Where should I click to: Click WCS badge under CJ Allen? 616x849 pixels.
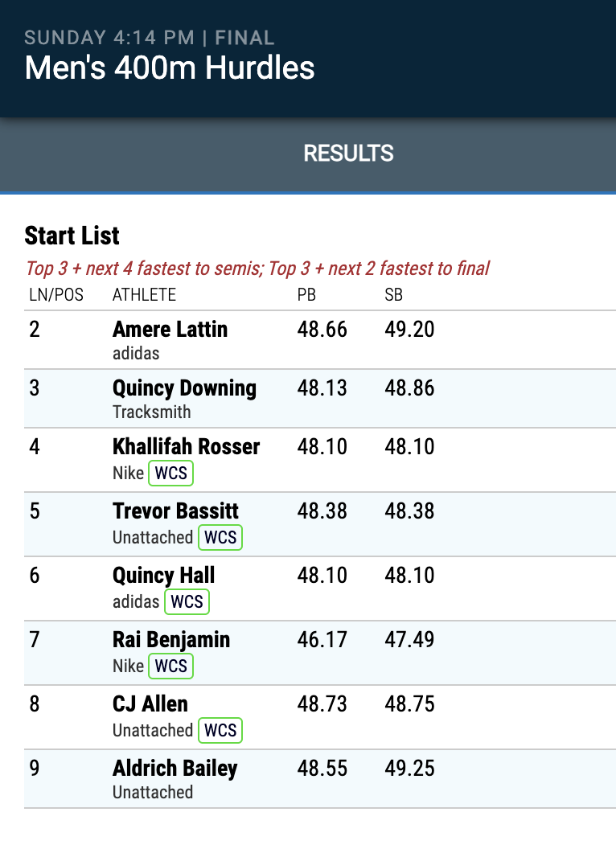coord(220,731)
